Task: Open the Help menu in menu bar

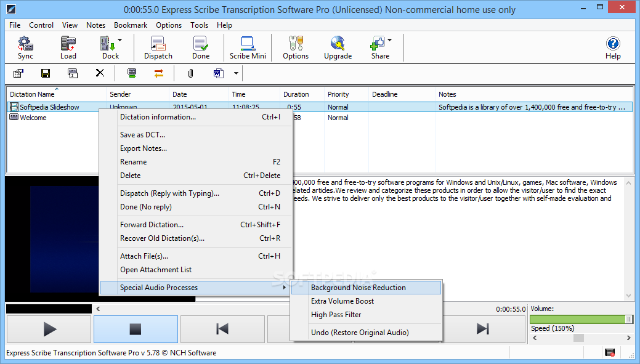Action: pyautogui.click(x=224, y=25)
